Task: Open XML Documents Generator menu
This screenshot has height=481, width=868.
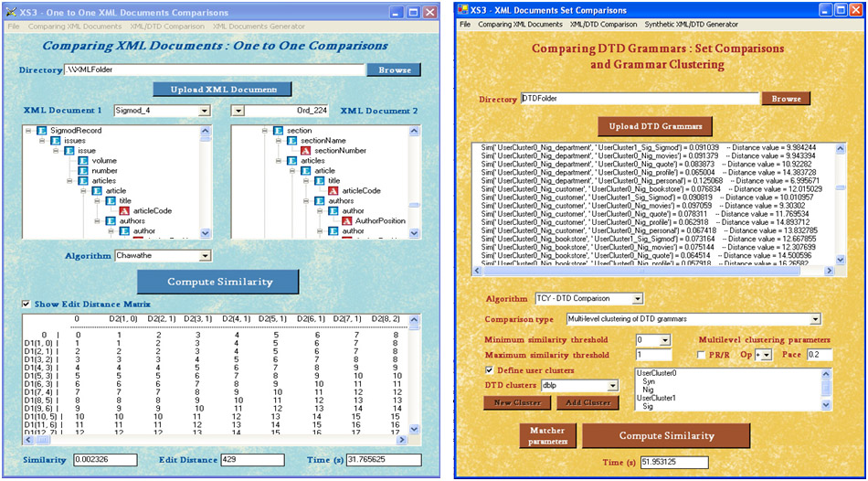Action: (x=259, y=27)
